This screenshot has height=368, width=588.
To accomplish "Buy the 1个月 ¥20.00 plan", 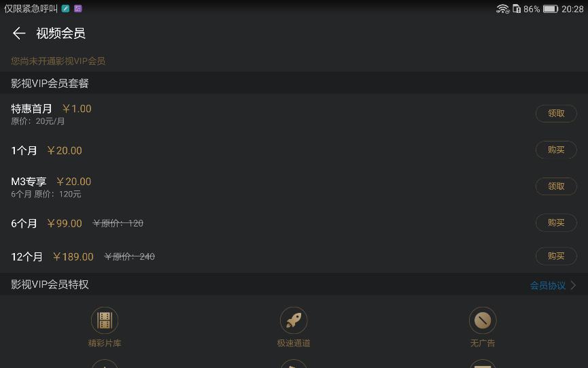I will click(x=556, y=150).
